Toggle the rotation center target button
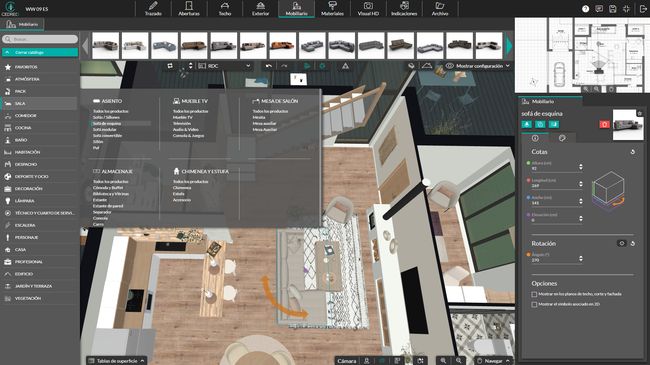The height and width of the screenshot is (365, 650). coord(621,243)
